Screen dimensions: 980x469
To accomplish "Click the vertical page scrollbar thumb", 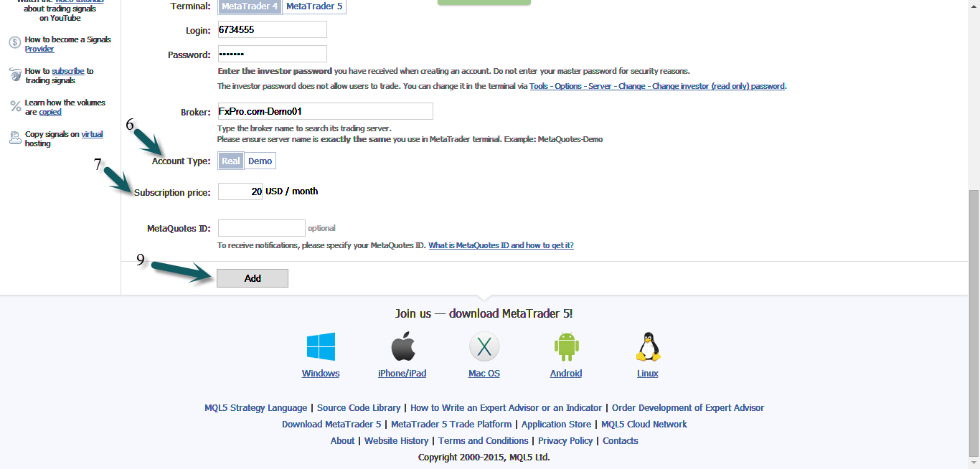I will [974, 323].
